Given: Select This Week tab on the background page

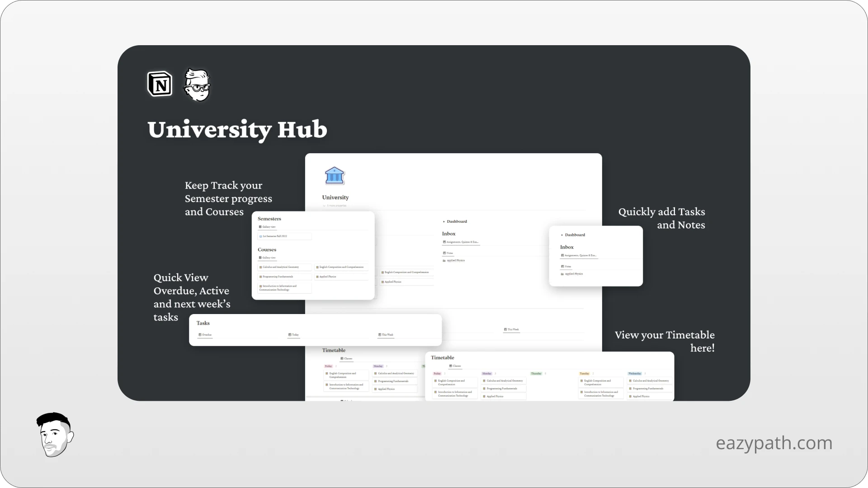Looking at the screenshot, I should [x=511, y=329].
